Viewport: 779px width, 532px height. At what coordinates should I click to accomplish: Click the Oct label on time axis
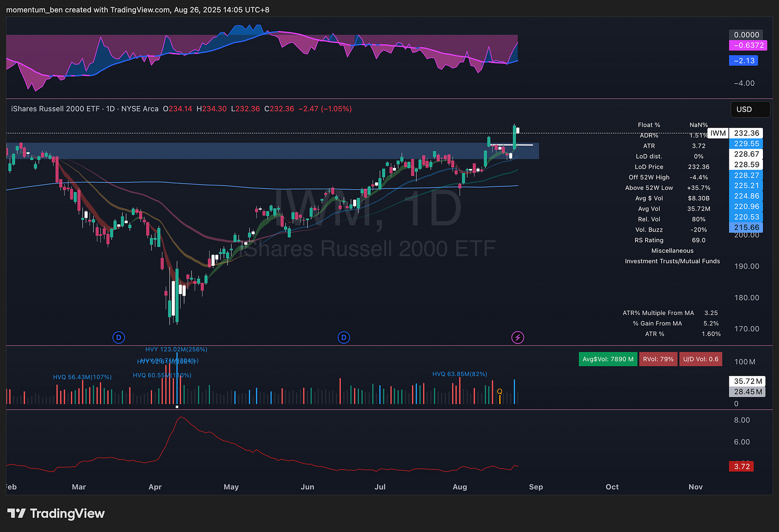coord(612,487)
